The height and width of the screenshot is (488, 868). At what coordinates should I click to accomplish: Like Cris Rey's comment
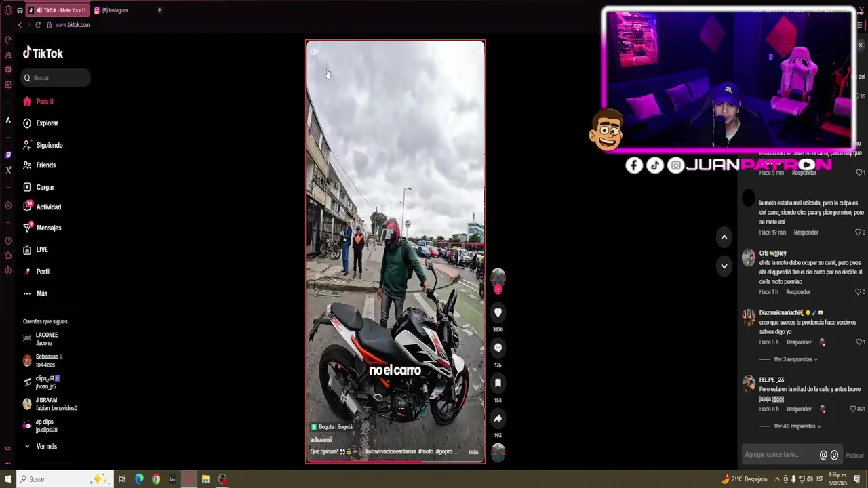coord(859,292)
